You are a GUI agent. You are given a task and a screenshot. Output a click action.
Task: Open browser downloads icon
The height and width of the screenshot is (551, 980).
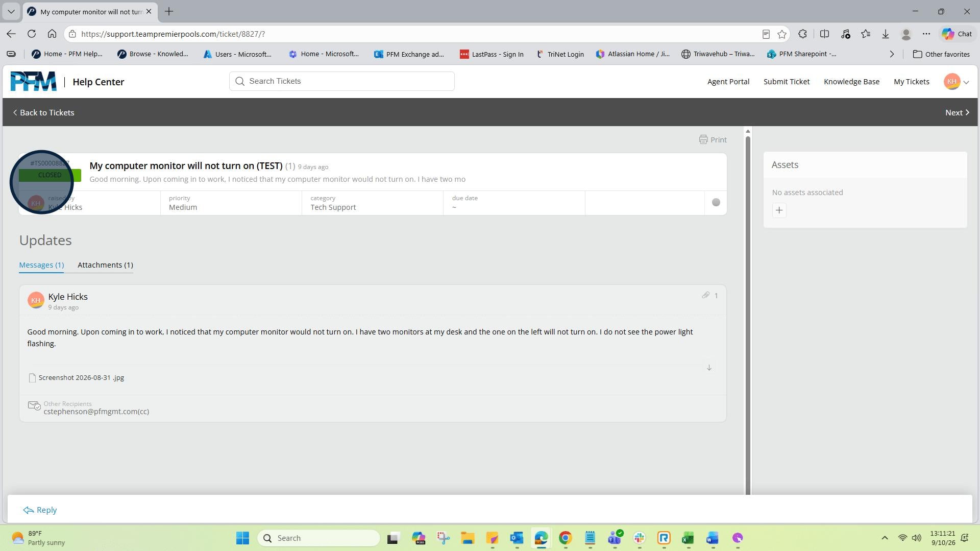point(885,34)
